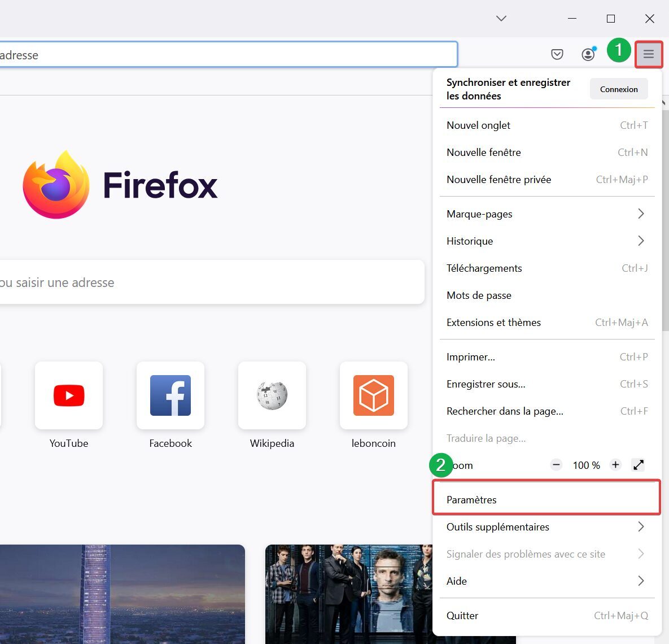
Task: Open Téléchargements from the menu
Action: (x=547, y=268)
